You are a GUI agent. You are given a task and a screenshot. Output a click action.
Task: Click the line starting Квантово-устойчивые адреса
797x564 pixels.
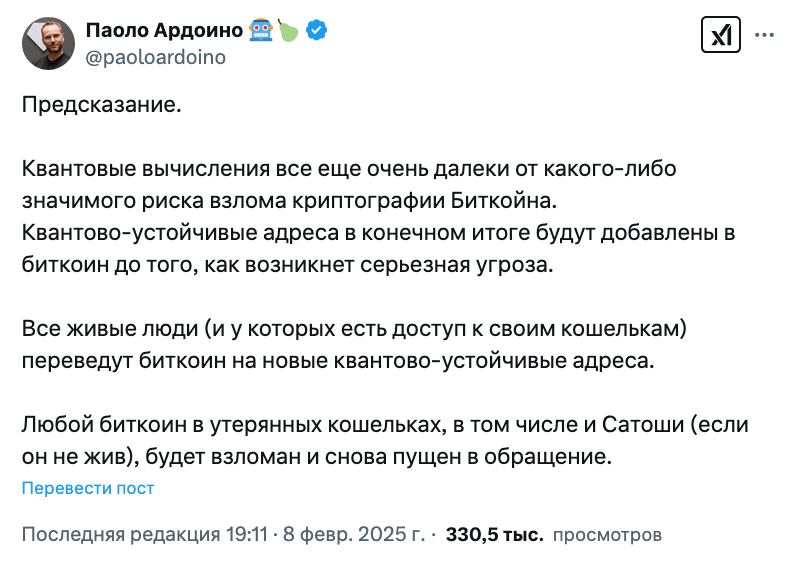pyautogui.click(x=379, y=233)
